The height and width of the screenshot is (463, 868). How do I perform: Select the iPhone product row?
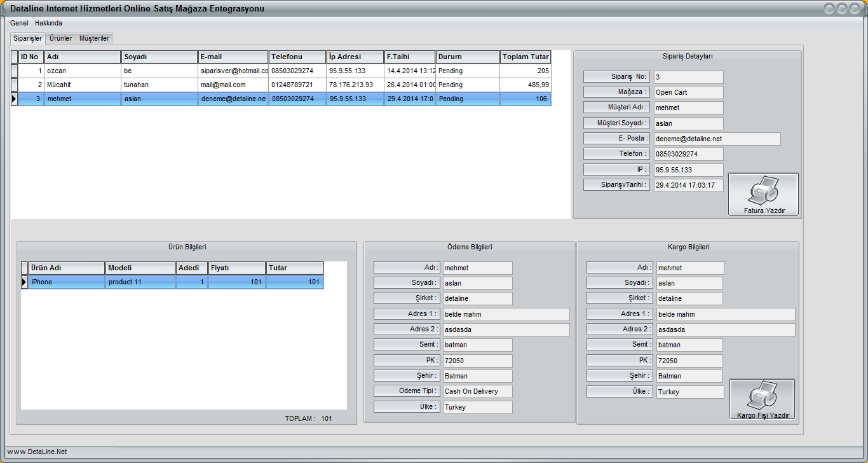[67, 282]
